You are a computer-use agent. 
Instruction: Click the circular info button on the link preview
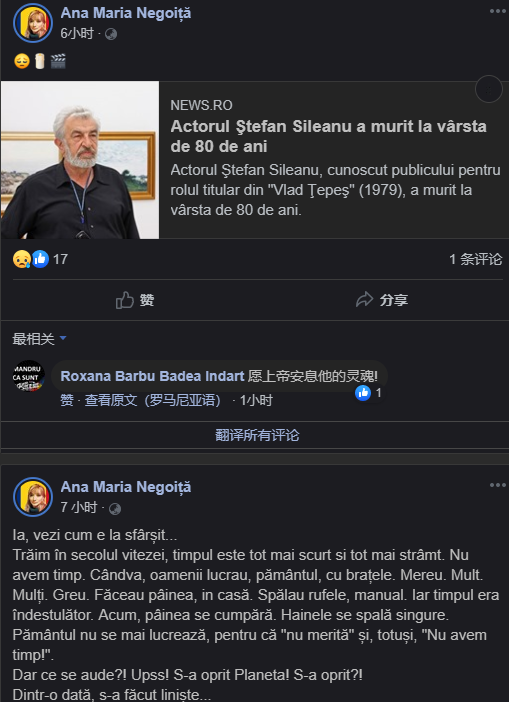tap(488, 90)
